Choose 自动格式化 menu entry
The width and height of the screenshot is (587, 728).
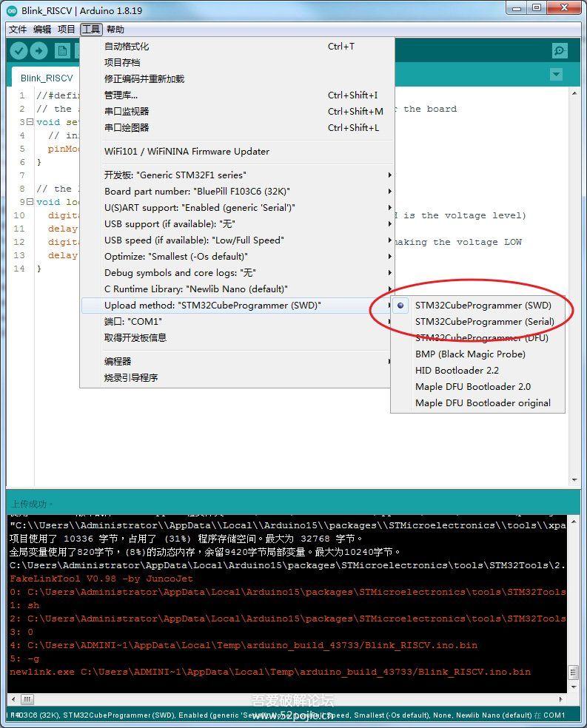tap(237, 47)
